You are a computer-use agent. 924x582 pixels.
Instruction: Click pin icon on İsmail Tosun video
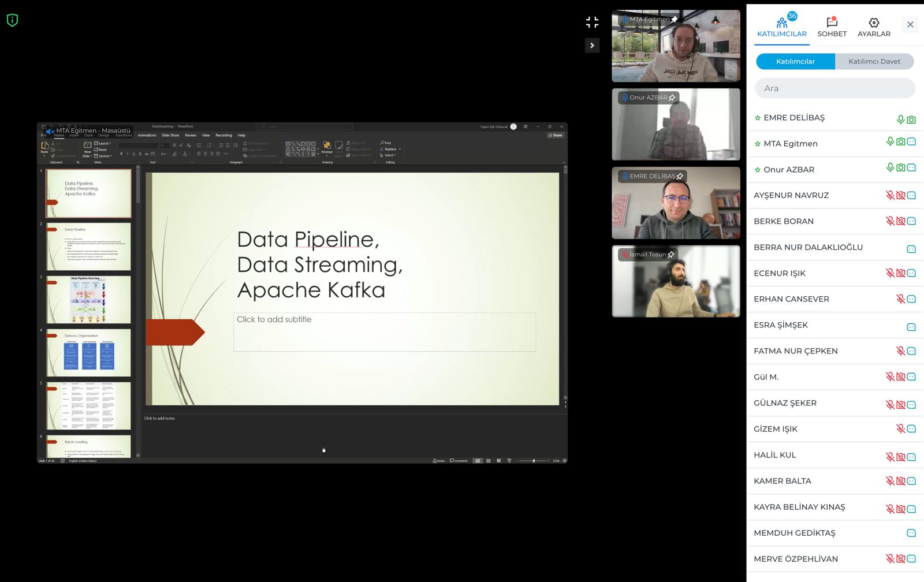(671, 255)
